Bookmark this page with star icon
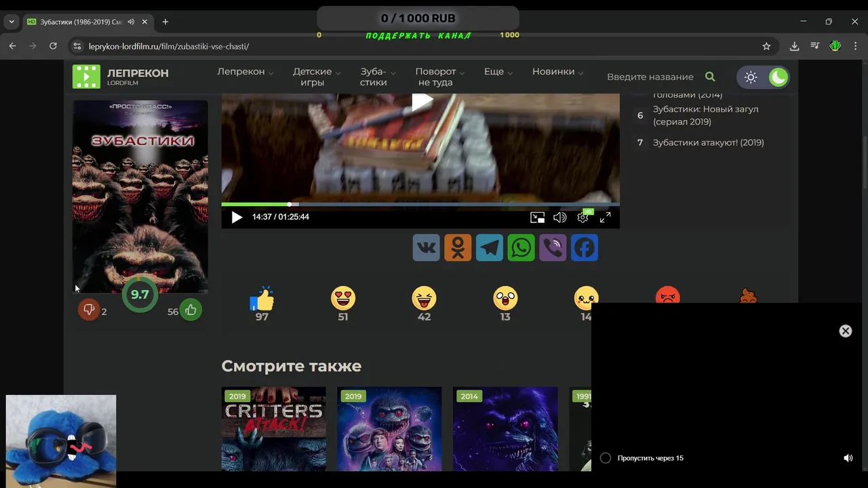 [766, 46]
